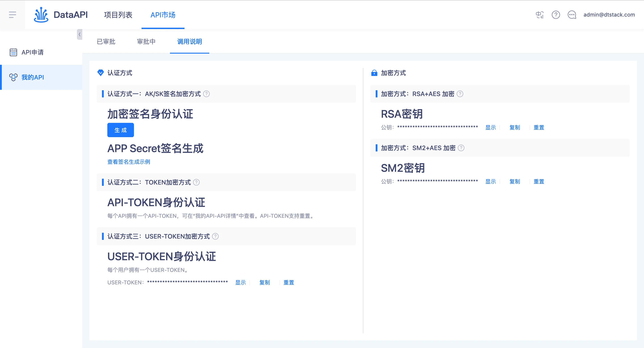The image size is (644, 348).
Task: Click the 加密签名身份认证 heading
Action: [x=150, y=114]
